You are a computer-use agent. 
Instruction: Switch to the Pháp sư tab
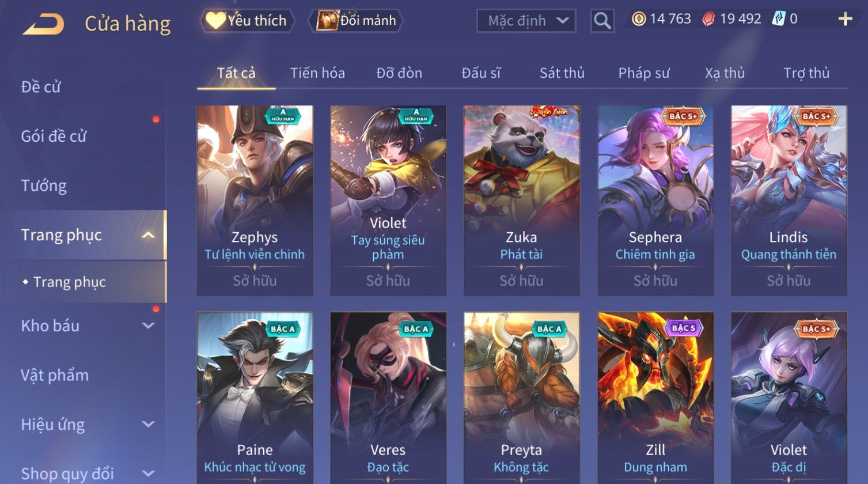[x=644, y=73]
